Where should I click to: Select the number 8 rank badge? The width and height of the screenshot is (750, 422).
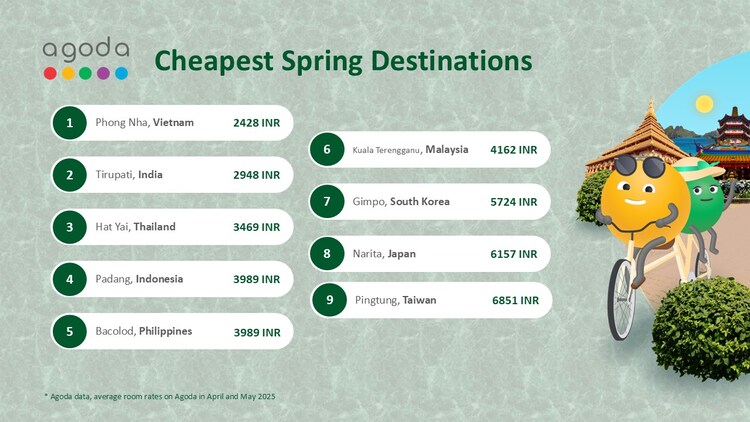pos(327,254)
